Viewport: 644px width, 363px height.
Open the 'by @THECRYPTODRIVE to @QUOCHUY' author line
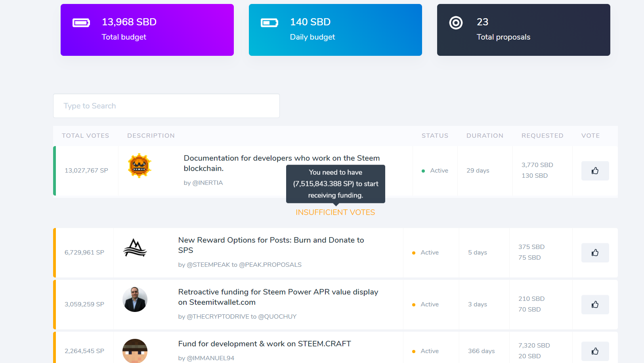(x=237, y=317)
